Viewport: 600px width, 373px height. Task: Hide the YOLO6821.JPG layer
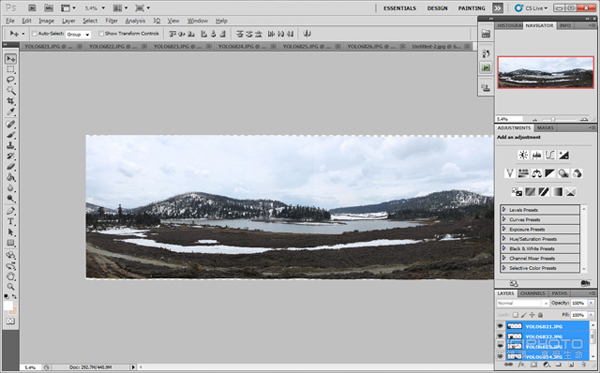[500, 326]
